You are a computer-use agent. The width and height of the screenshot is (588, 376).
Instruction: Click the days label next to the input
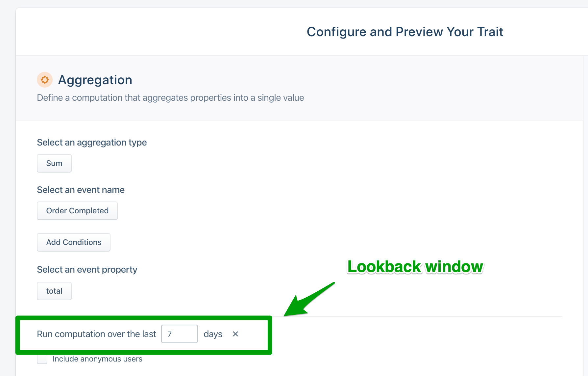pyautogui.click(x=213, y=334)
